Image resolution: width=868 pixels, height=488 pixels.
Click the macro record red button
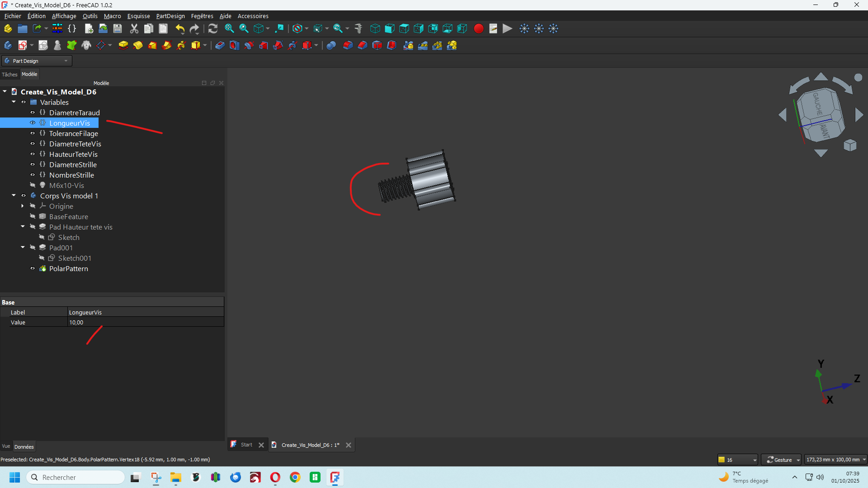point(479,28)
